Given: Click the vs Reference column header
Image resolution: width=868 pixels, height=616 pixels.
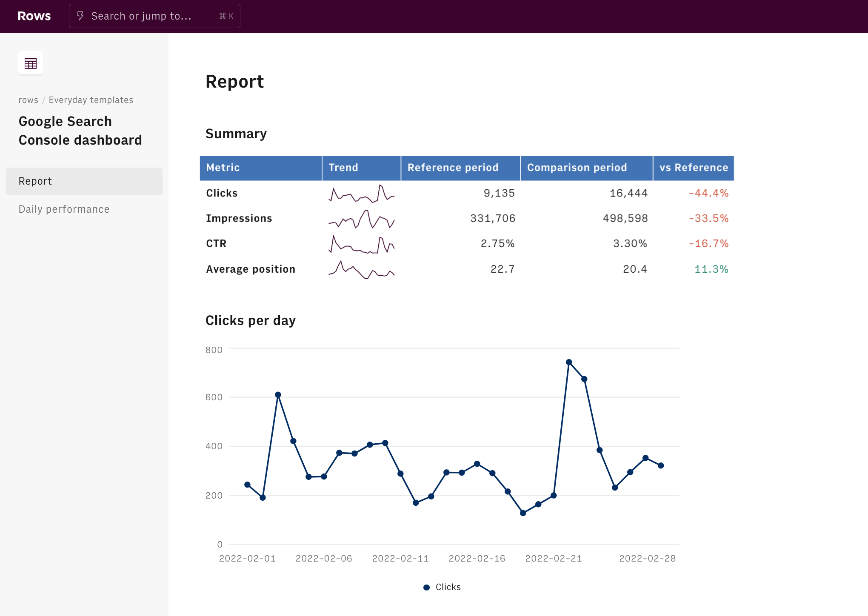Looking at the screenshot, I should (x=693, y=168).
